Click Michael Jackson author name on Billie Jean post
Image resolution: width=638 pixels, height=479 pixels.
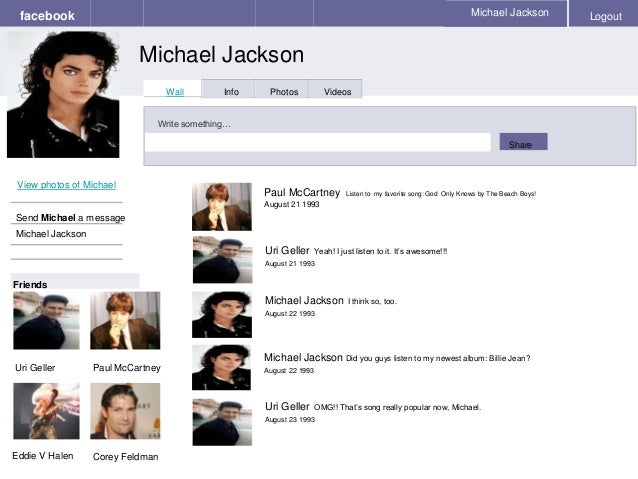(x=303, y=357)
